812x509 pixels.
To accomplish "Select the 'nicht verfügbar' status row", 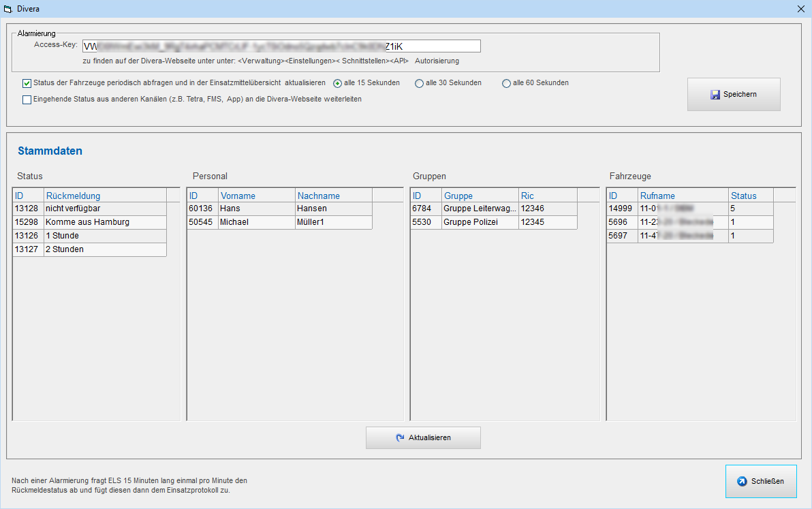I will coord(87,209).
